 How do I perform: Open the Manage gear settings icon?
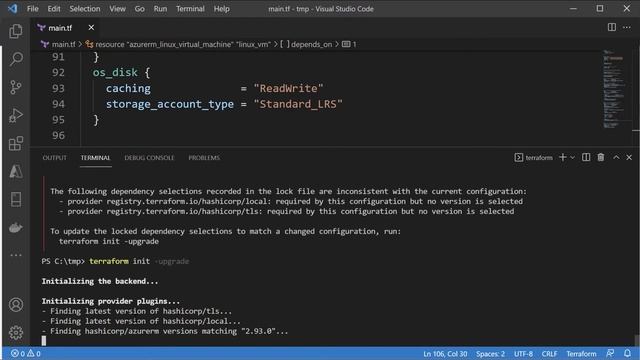[x=16, y=333]
